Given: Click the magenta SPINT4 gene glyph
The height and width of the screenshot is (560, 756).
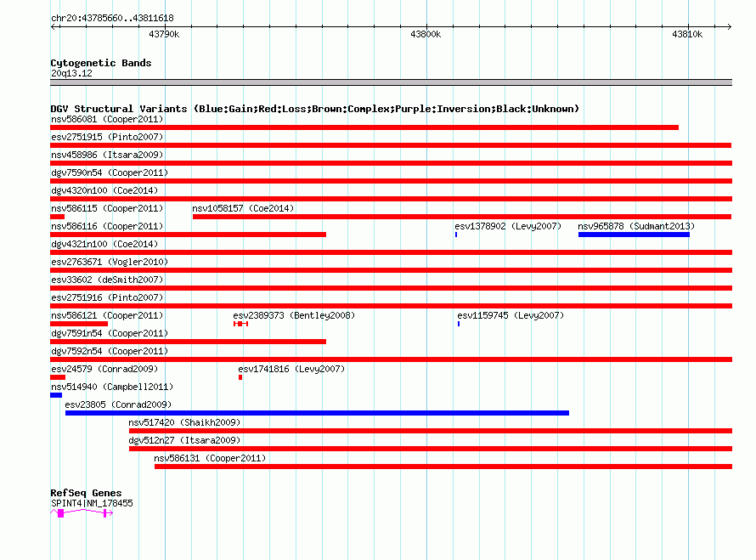Looking at the screenshot, I should (82, 513).
